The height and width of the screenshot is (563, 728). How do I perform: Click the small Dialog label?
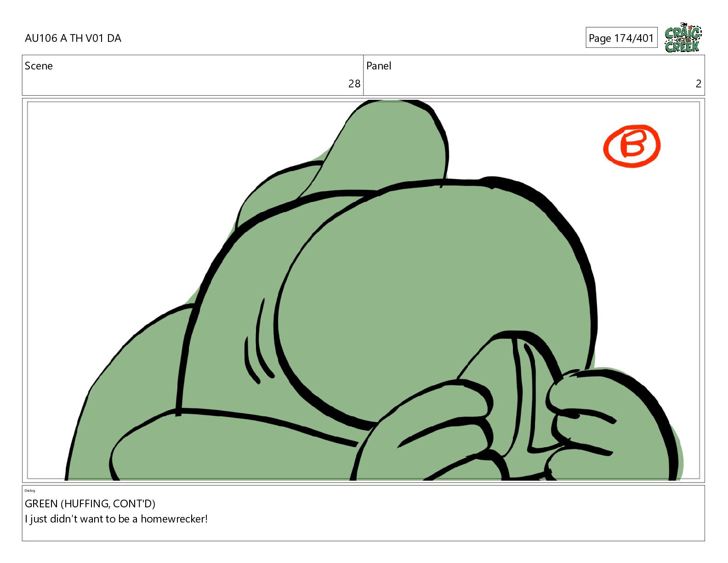30,490
